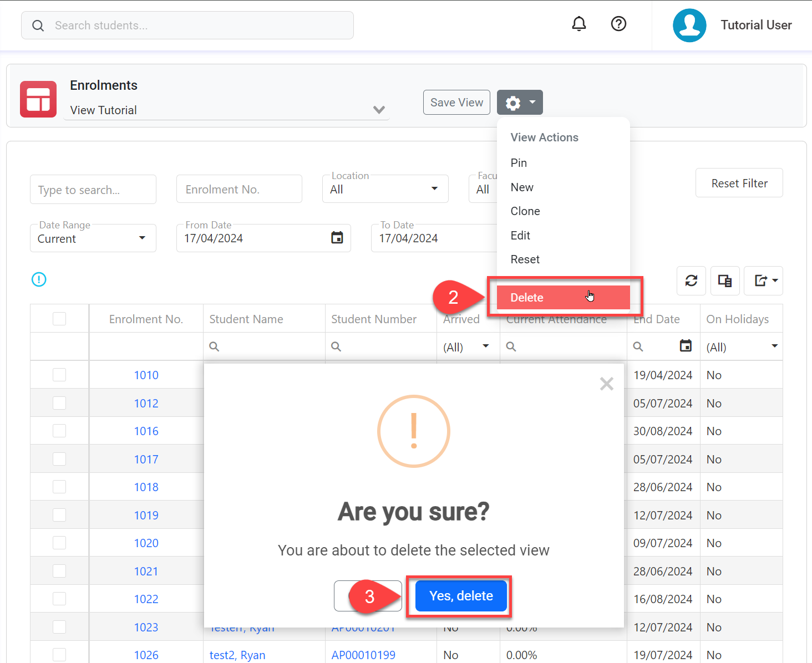812x663 pixels.
Task: Tick checkbox for enrolment 1016
Action: (x=59, y=431)
